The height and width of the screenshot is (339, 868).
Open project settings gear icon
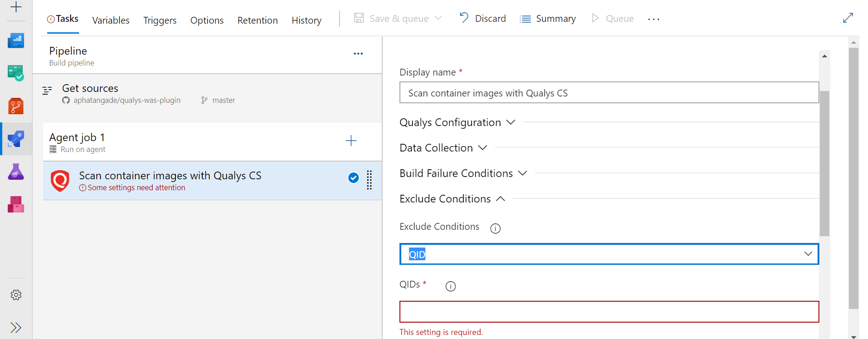point(16,295)
